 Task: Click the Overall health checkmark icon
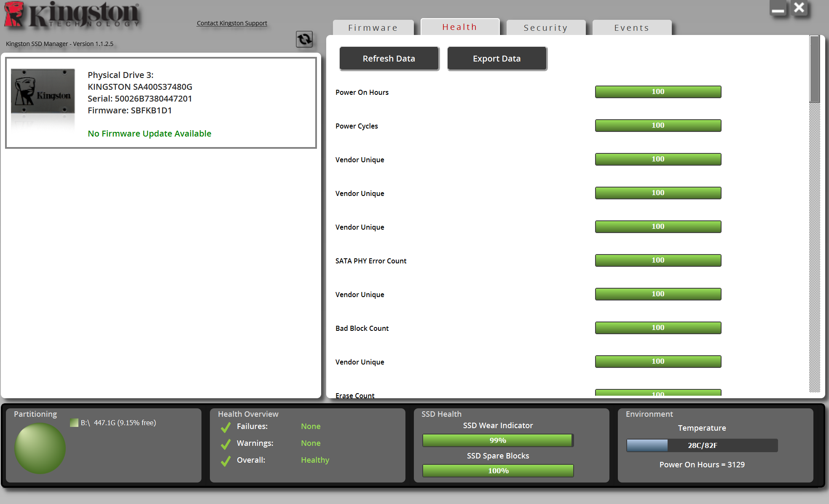[226, 461]
